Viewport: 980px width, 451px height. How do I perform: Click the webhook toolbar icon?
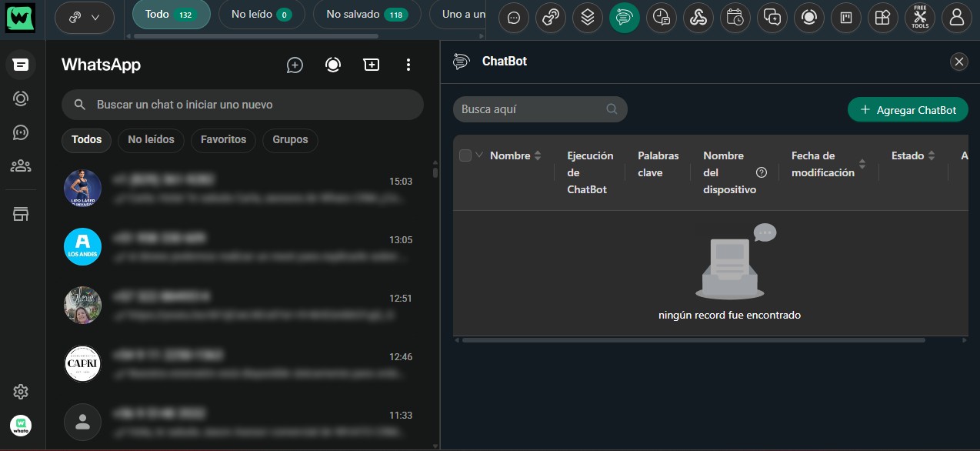[x=698, y=18]
